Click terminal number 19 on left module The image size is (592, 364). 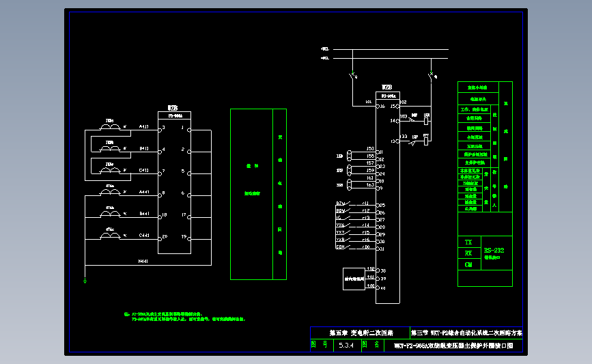pos(184,237)
